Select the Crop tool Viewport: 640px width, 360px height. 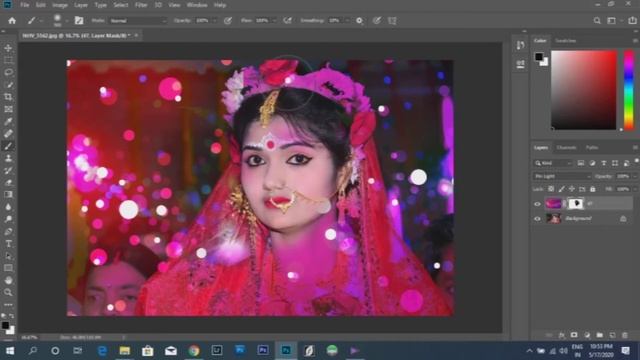click(8, 97)
